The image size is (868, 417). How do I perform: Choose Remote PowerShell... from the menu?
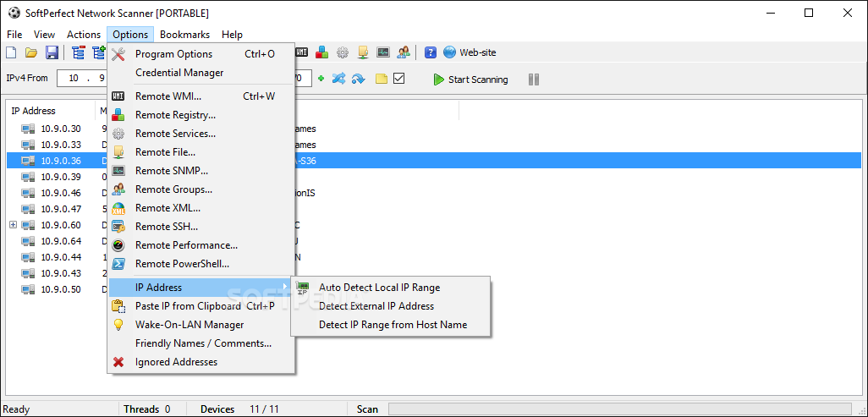pos(201,264)
